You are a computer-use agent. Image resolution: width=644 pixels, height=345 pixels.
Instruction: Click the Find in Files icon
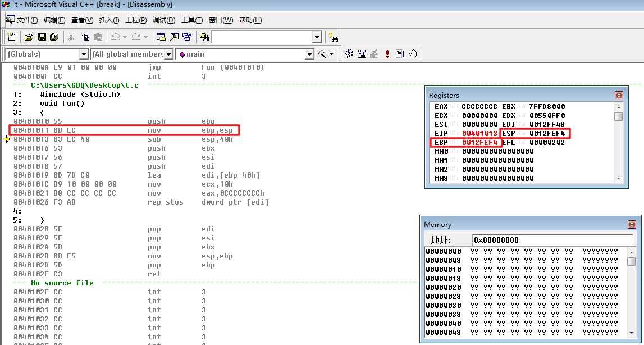204,38
